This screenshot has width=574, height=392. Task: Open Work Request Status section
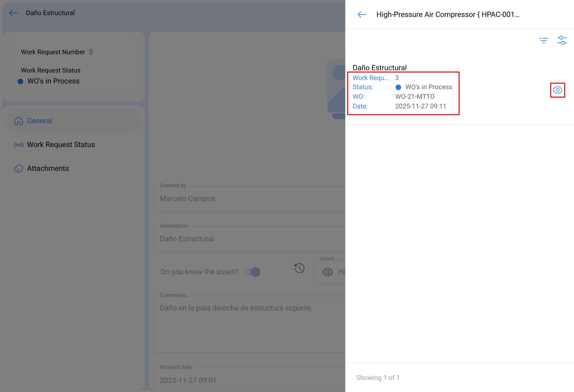click(x=61, y=145)
